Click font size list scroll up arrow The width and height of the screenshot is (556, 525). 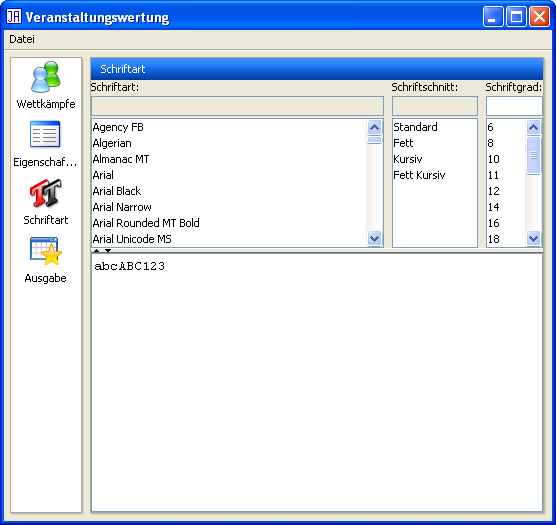[533, 127]
